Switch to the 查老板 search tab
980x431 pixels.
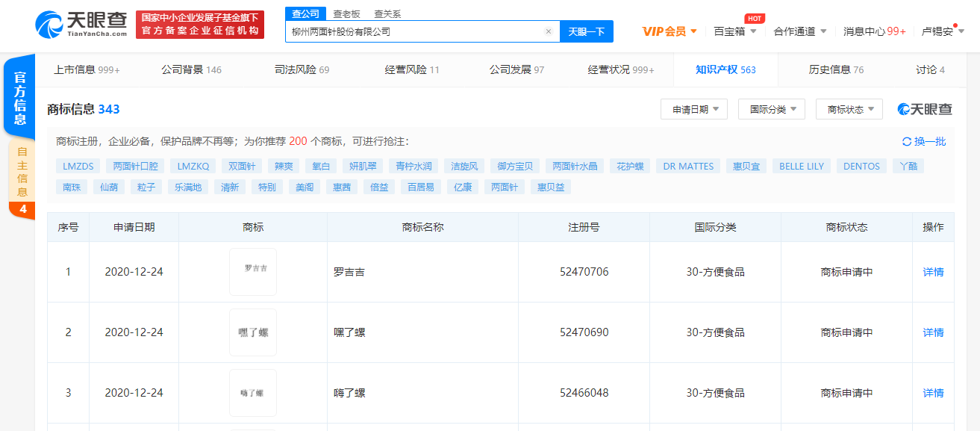coord(346,13)
